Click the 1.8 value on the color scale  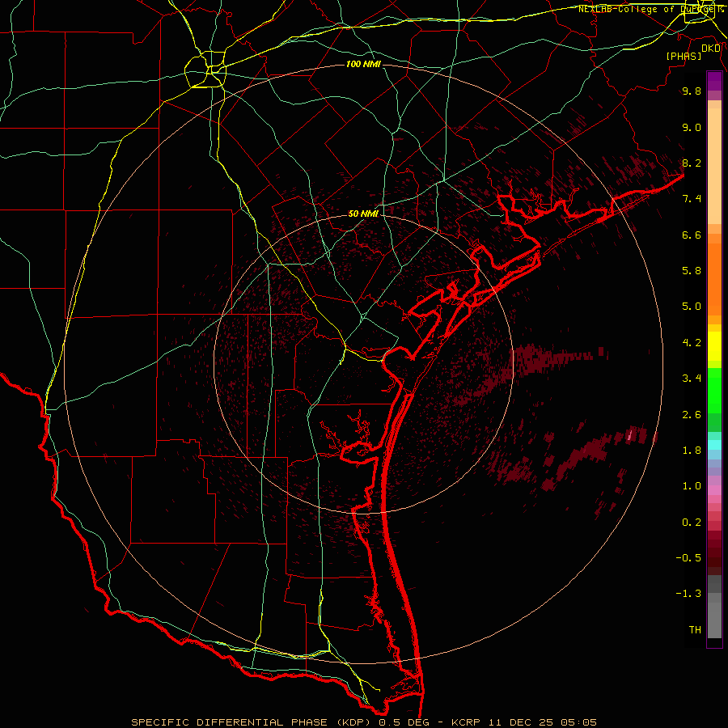692,451
